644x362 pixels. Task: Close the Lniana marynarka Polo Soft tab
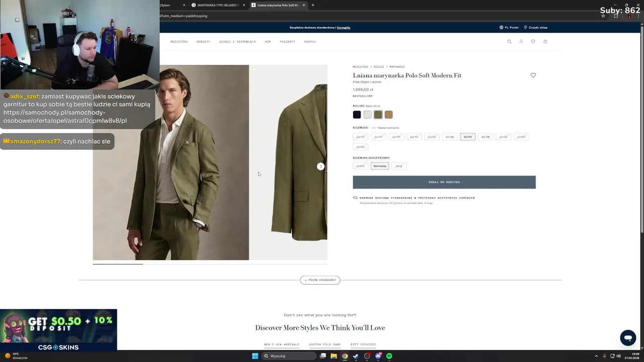pos(304,5)
